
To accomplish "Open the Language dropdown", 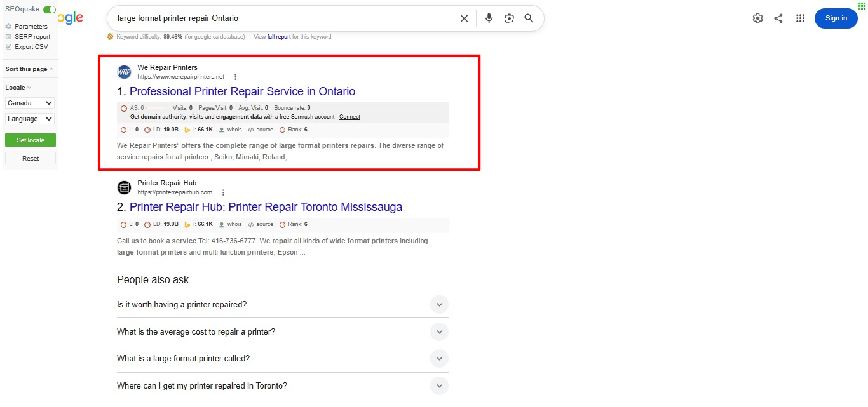I will coord(30,119).
